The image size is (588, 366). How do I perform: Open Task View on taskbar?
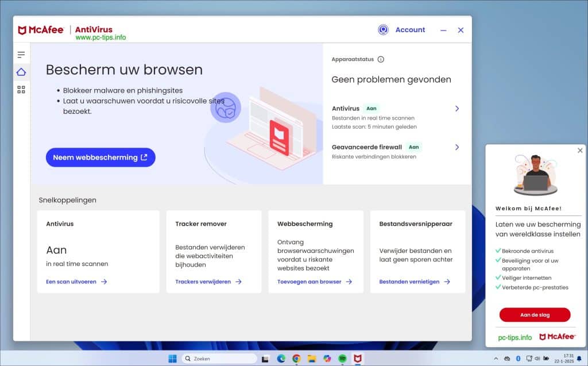tap(265, 359)
